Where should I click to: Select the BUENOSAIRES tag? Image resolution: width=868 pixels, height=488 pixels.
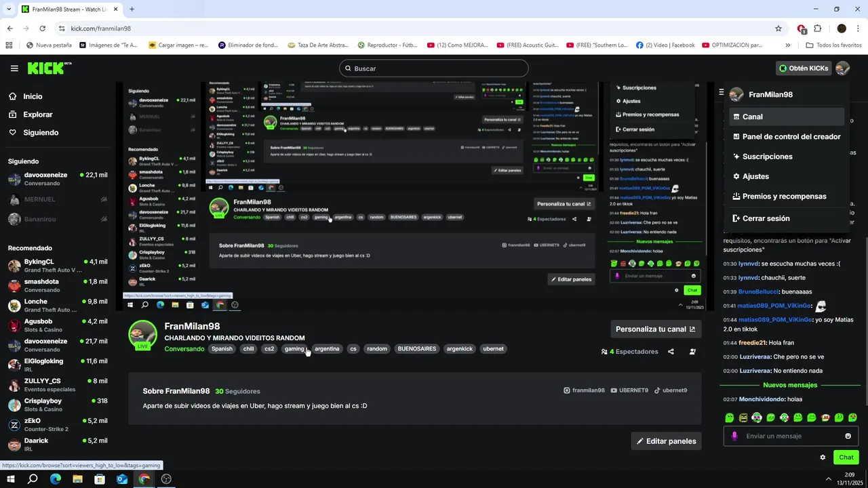pos(417,349)
